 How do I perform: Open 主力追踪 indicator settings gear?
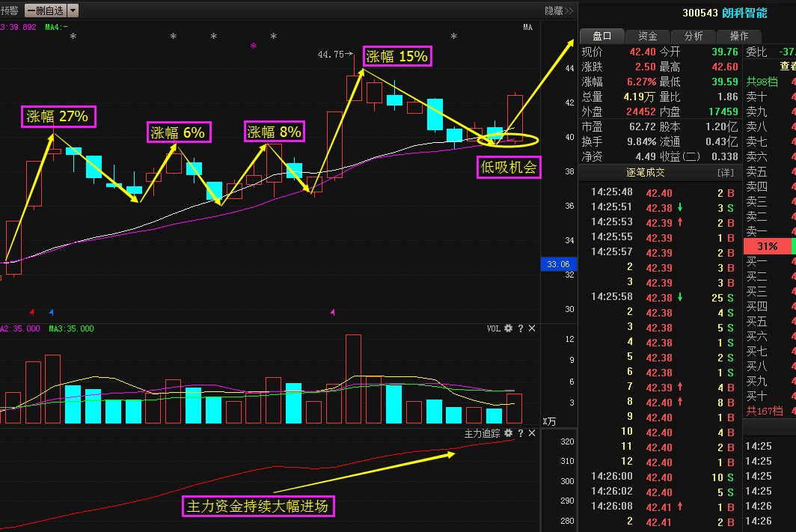[x=508, y=433]
